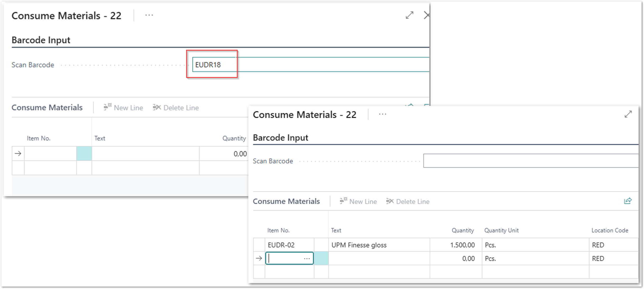The width and height of the screenshot is (644, 289).
Task: Click the empty Scan Barcode field in the front dialog
Action: click(x=530, y=161)
